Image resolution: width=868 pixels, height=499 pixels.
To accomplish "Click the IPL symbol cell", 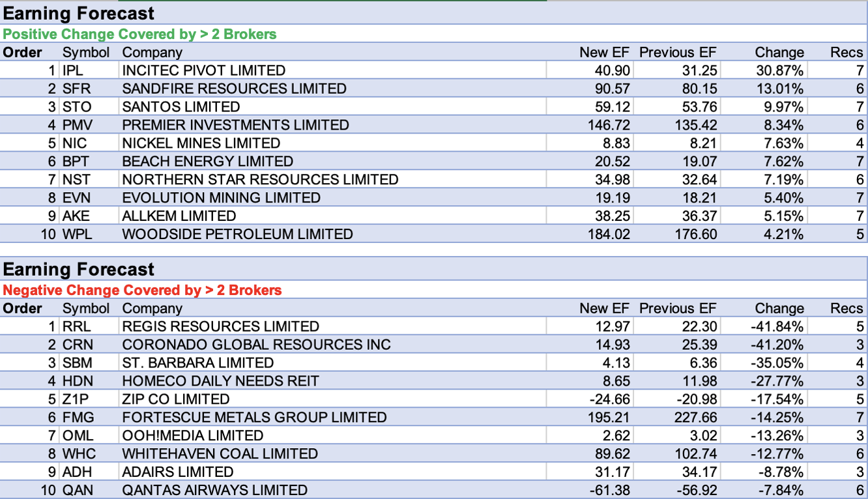I will [x=73, y=70].
